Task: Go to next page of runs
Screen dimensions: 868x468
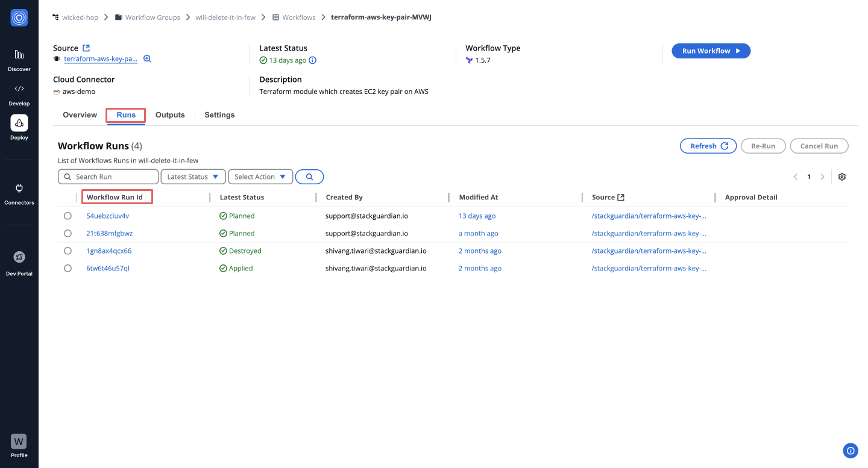Action: (x=822, y=177)
